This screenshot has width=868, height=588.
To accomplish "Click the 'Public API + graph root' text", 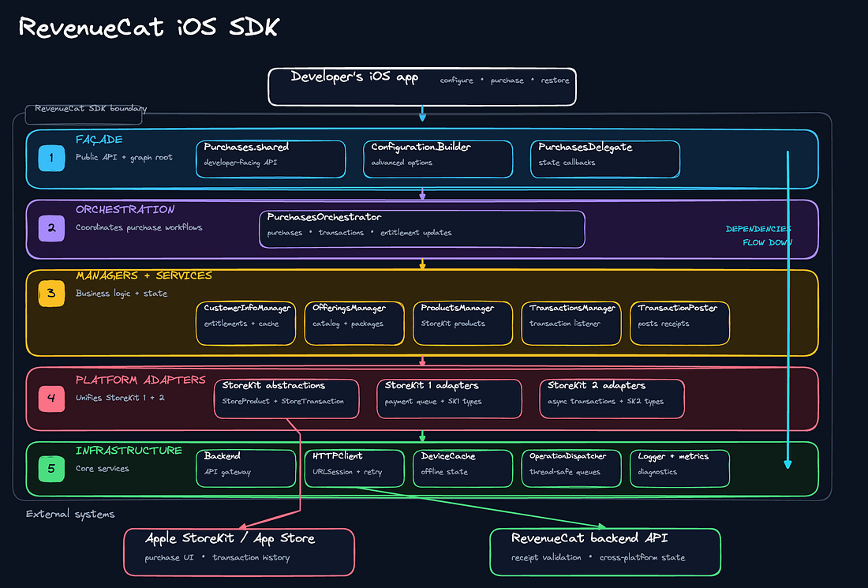I will coord(124,157).
